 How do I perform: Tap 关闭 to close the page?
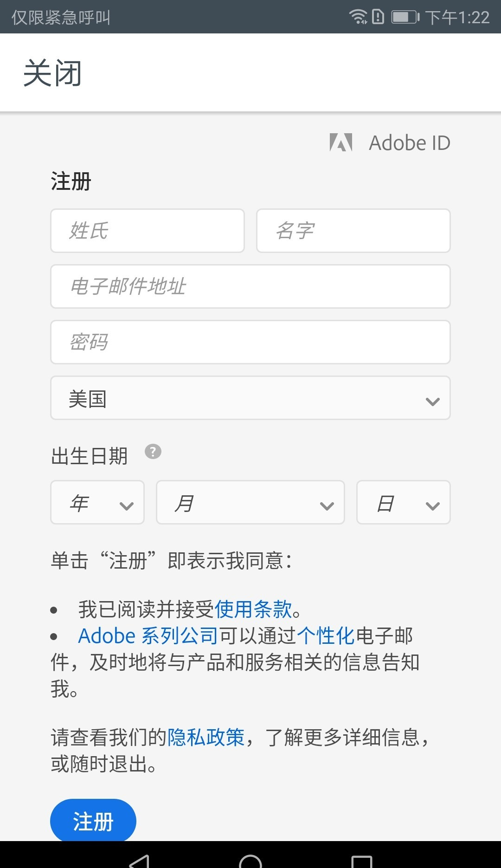(x=52, y=73)
